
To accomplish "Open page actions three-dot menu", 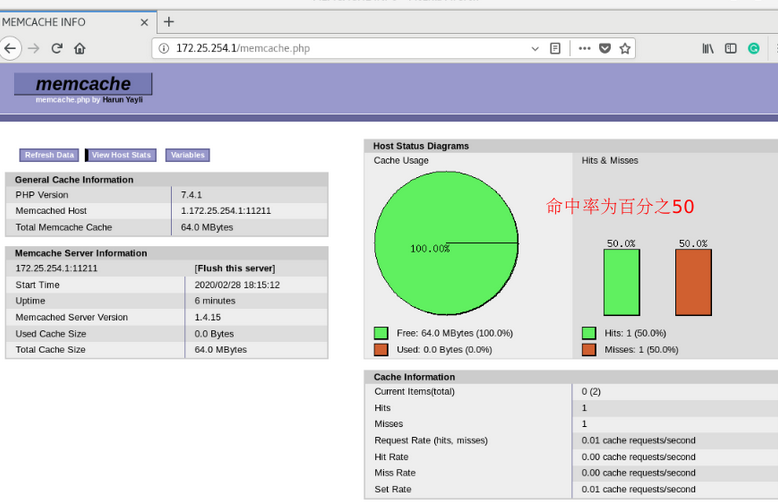I will point(584,49).
